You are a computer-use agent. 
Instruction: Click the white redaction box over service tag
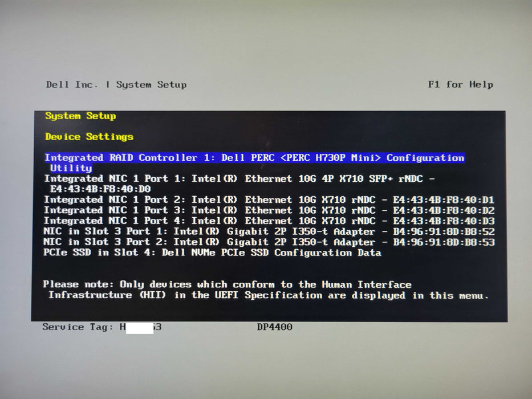140,328
